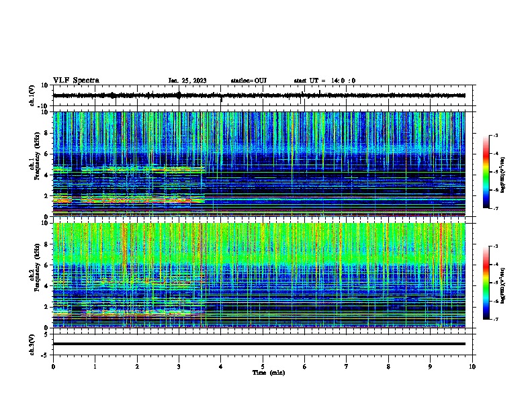
Task: Click the "8" kHz tick of ch.1 spectrogram
Action: [47, 133]
